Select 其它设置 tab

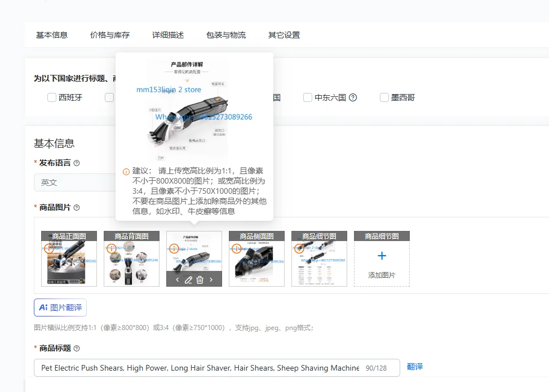coord(284,35)
